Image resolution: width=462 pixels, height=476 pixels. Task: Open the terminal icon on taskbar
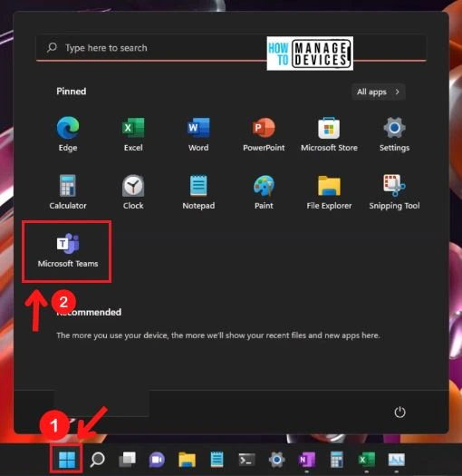click(x=246, y=460)
